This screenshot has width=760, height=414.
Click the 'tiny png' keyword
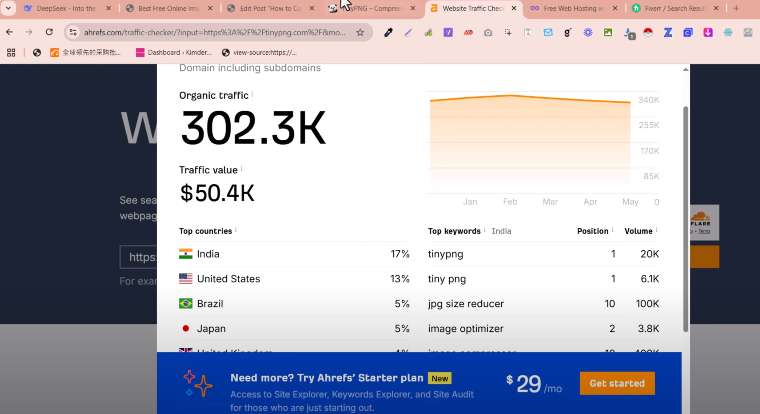tap(447, 279)
